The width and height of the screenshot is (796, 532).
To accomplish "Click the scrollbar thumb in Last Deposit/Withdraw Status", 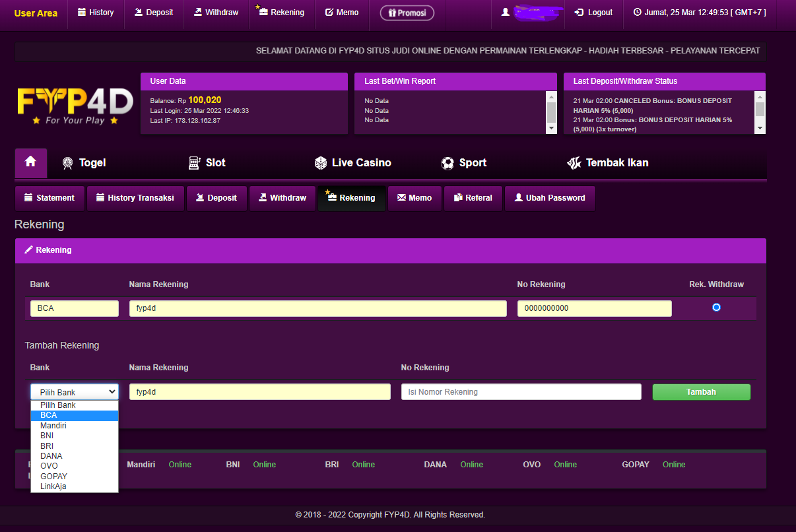I will [x=760, y=109].
